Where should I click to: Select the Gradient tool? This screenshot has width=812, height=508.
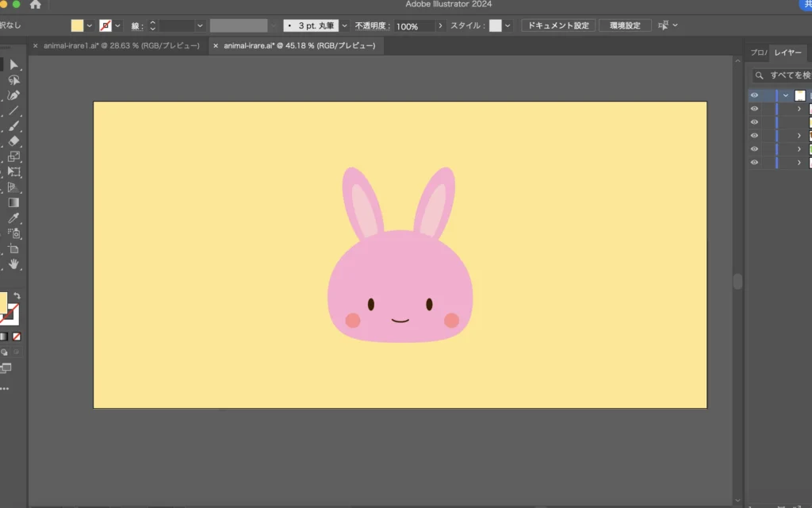13,202
